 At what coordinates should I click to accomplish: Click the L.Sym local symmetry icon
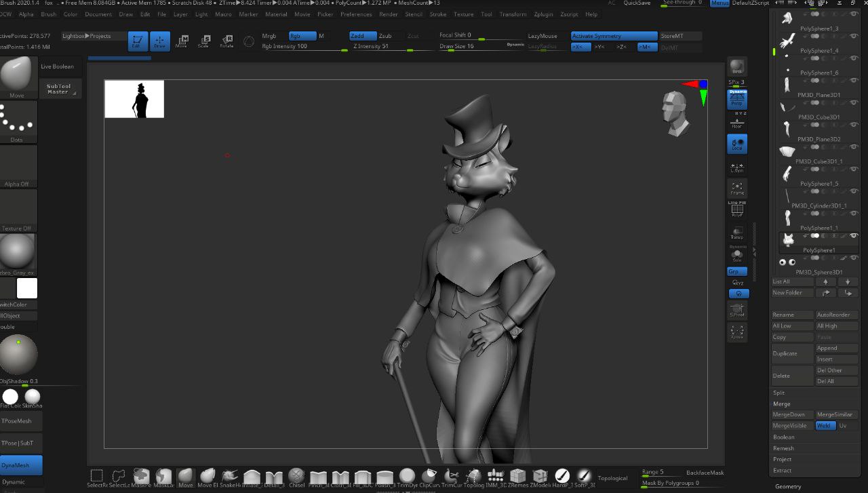[x=737, y=167]
